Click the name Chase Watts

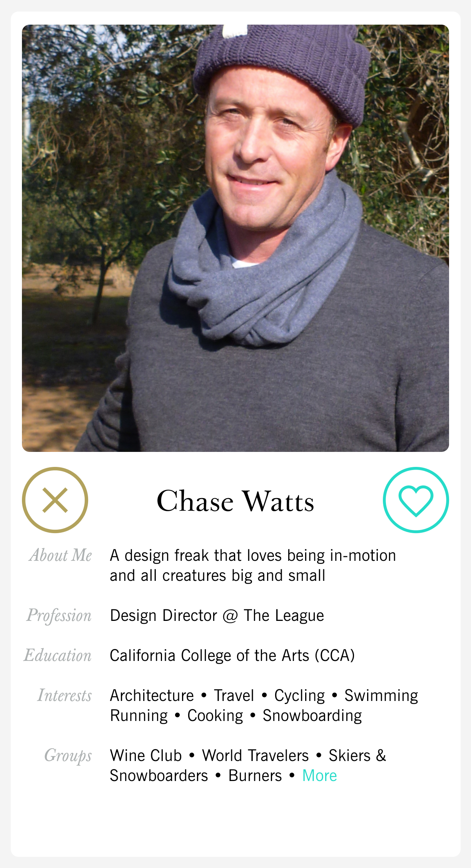[235, 501]
